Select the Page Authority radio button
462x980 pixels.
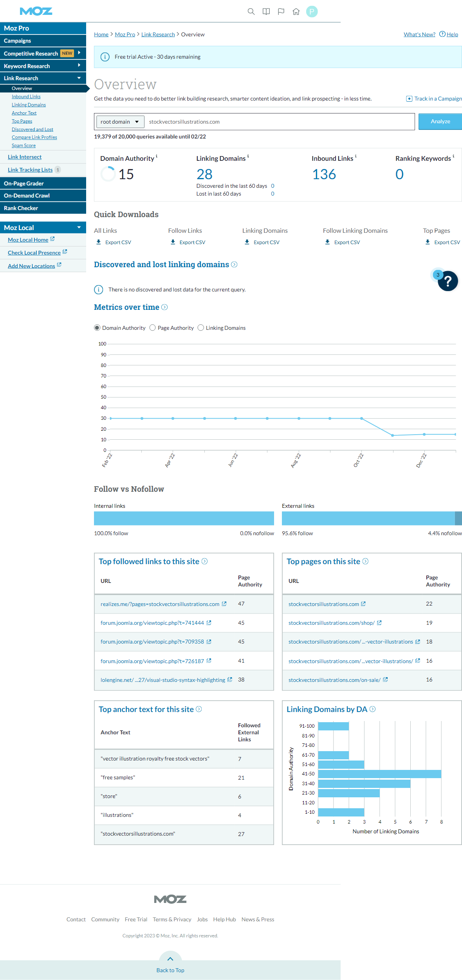[x=153, y=328]
